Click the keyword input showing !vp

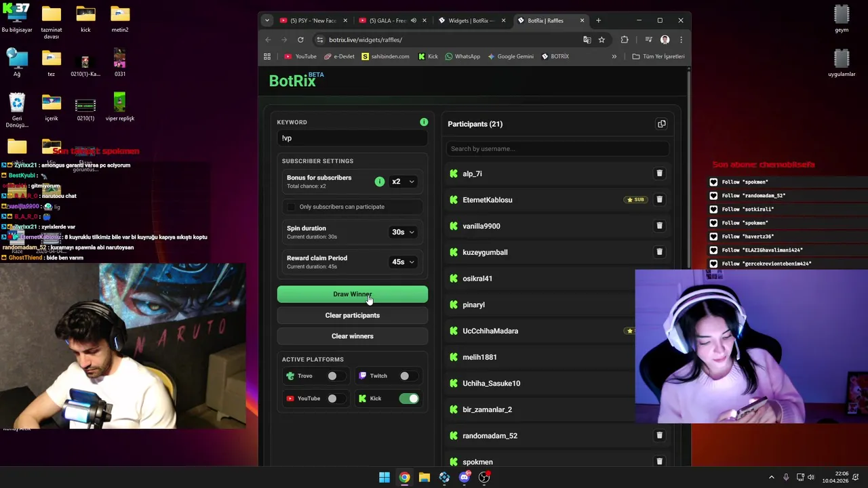[353, 138]
